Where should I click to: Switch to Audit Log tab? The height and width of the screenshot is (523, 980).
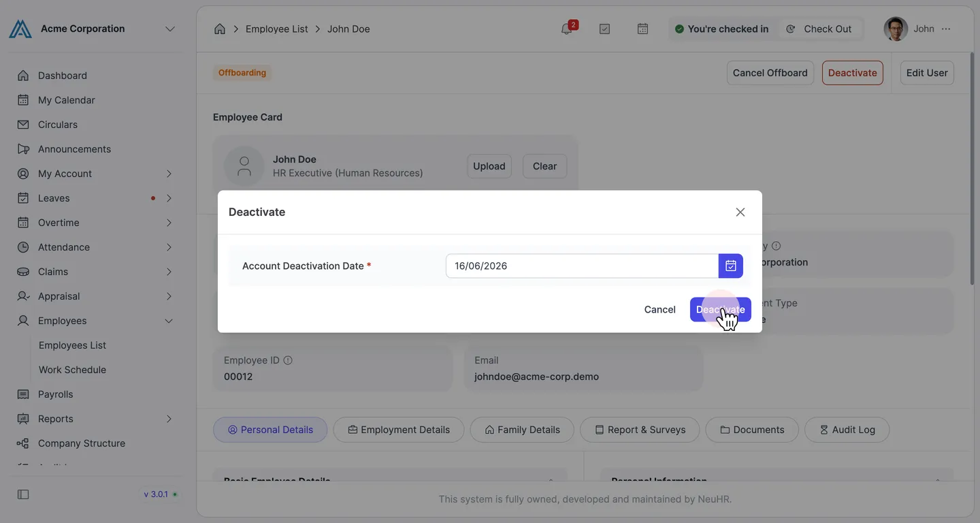coord(847,430)
